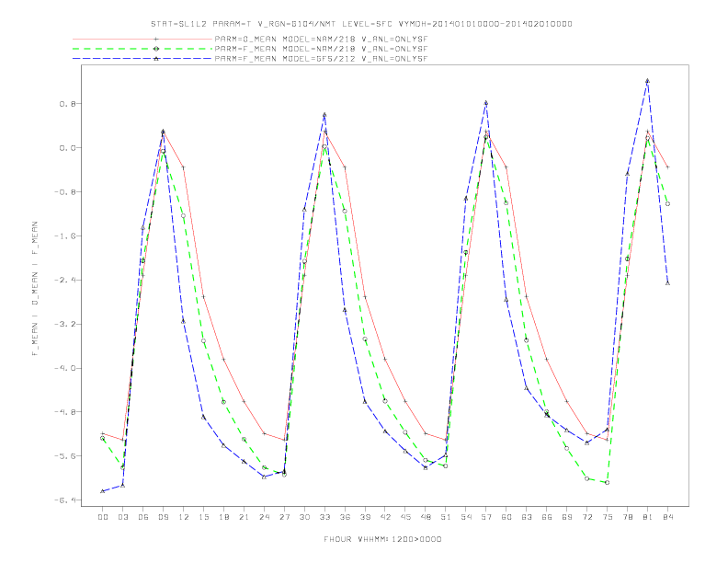
Task: Click x-axis hour label 75
Action: click(x=608, y=517)
